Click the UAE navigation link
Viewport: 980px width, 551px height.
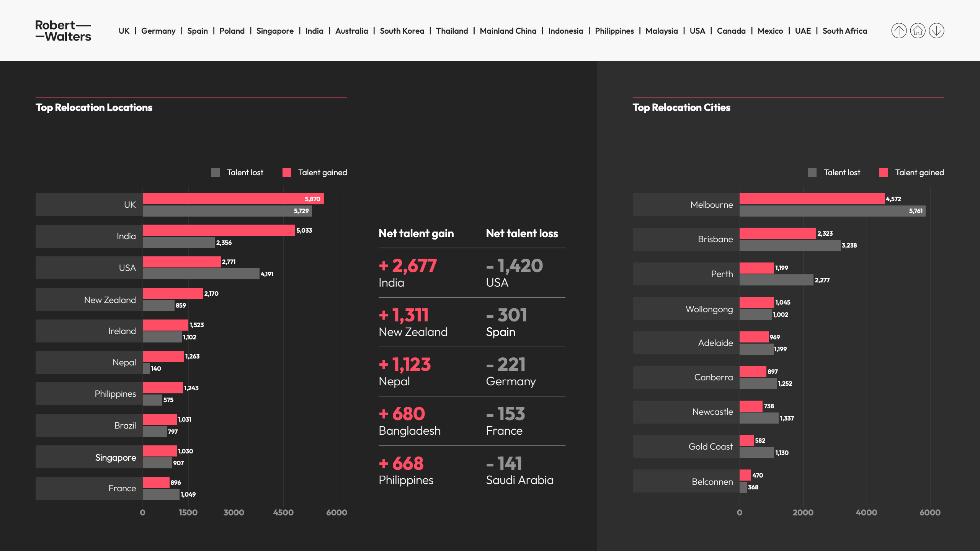[x=803, y=31]
